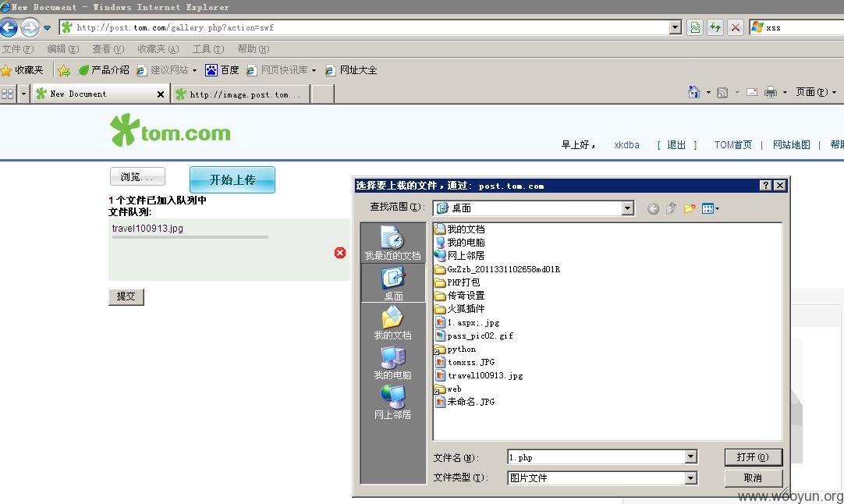Select 桌面 in the places bar
The width and height of the screenshot is (844, 504).
tap(393, 284)
